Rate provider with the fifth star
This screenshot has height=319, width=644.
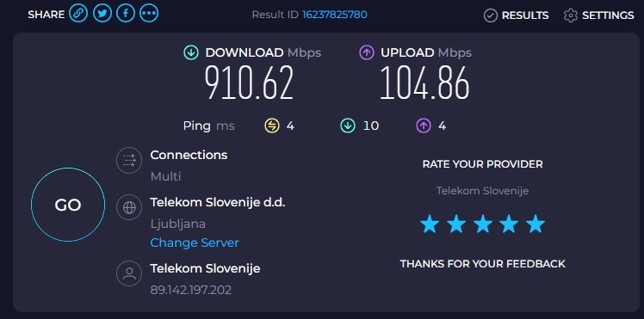tap(536, 224)
